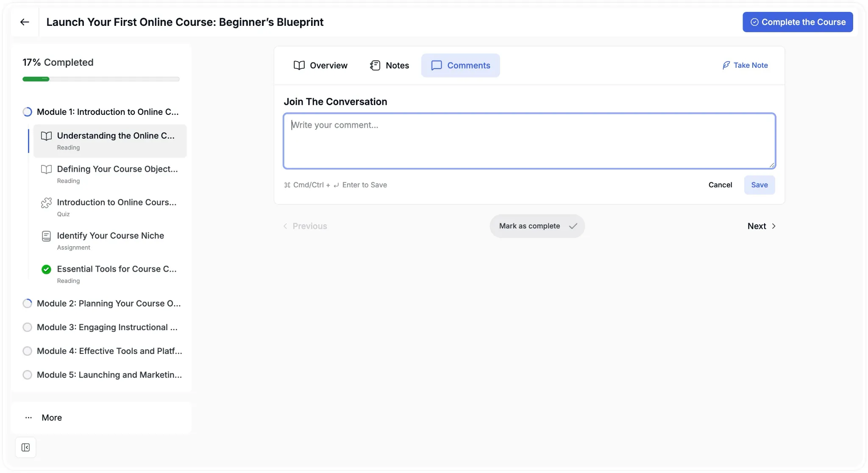Screen dimensions: 868x473
Task: Click the assignment document icon
Action: click(46, 236)
